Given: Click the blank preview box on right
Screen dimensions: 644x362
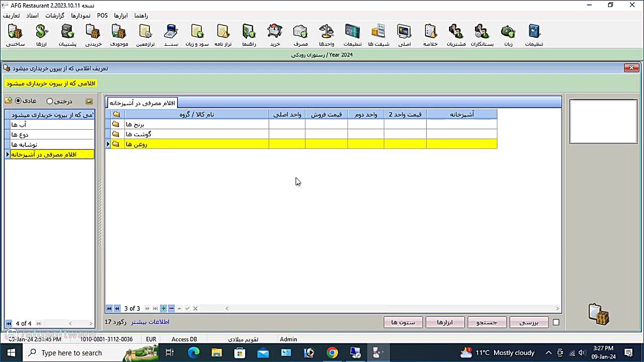Looking at the screenshot, I should [603, 122].
